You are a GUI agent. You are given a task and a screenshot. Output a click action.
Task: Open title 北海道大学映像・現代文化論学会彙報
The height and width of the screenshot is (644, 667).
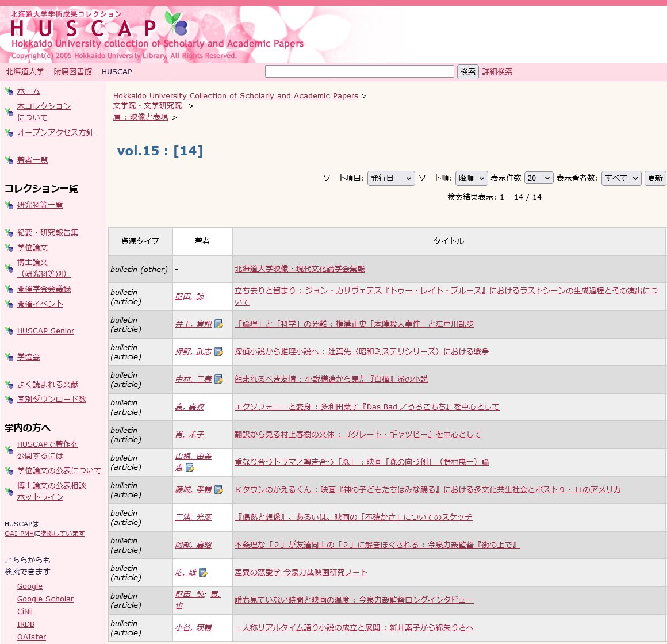(x=300, y=269)
